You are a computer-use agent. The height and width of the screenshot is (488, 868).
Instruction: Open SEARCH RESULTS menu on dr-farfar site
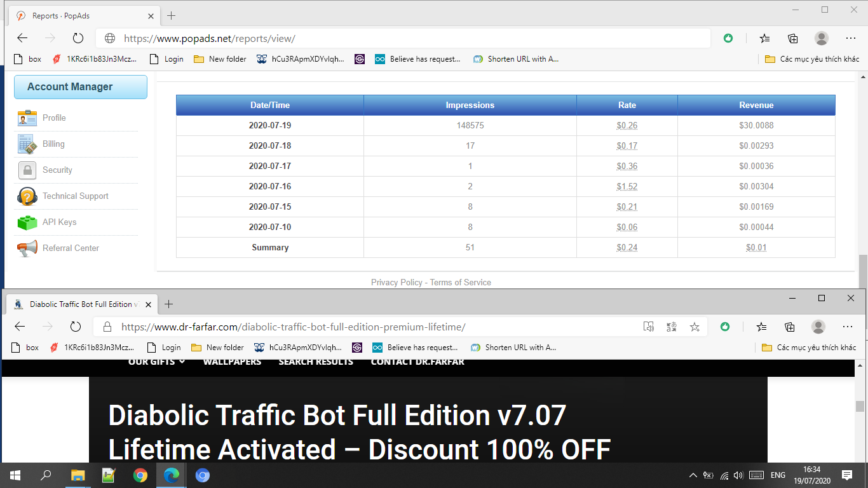tap(316, 362)
